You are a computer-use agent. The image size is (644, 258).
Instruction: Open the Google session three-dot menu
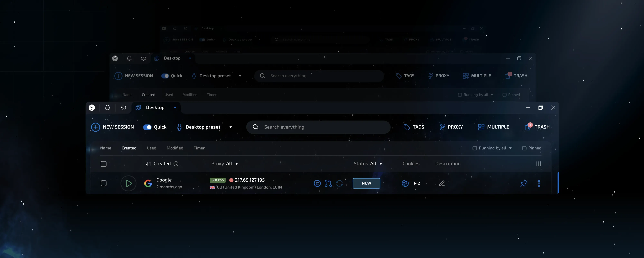(539, 183)
